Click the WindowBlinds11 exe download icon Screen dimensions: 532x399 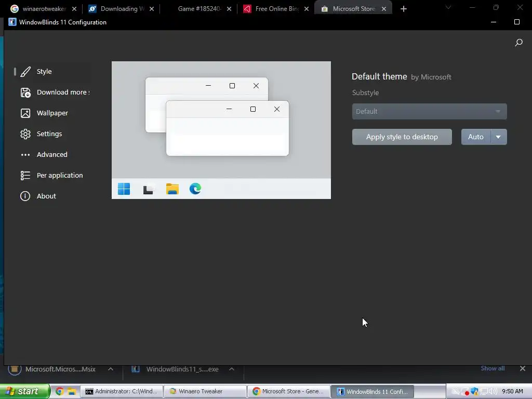136,369
